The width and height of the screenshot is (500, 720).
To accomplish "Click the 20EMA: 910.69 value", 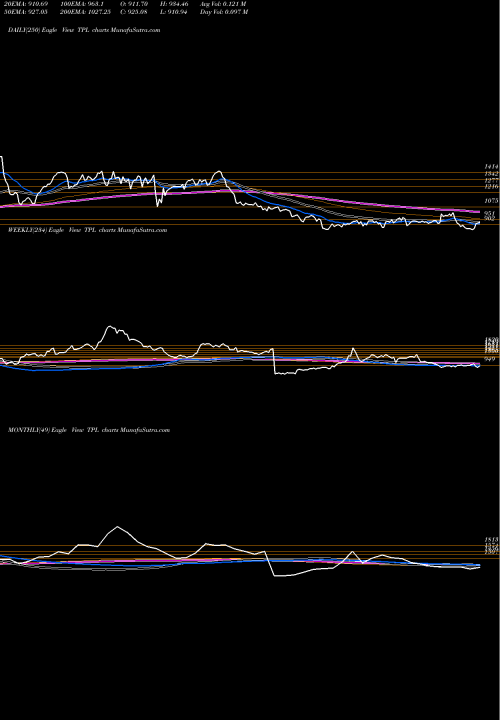I will click(x=24, y=4).
